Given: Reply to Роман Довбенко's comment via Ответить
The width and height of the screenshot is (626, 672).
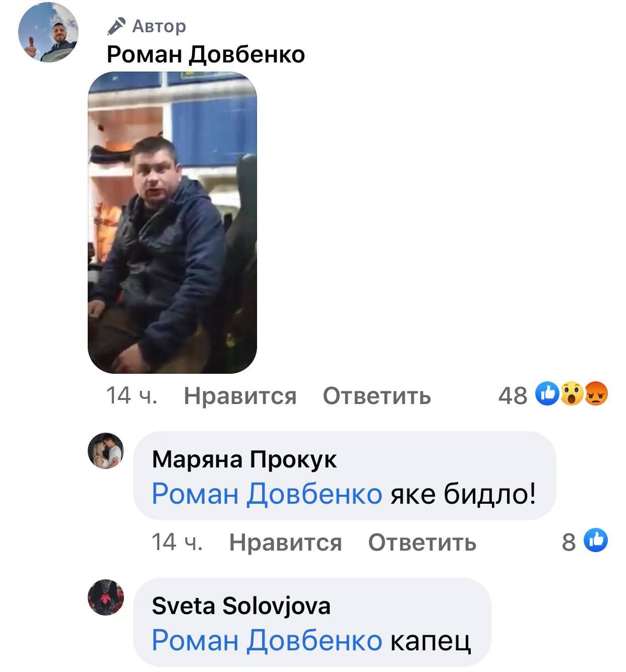Looking at the screenshot, I should pyautogui.click(x=377, y=396).
